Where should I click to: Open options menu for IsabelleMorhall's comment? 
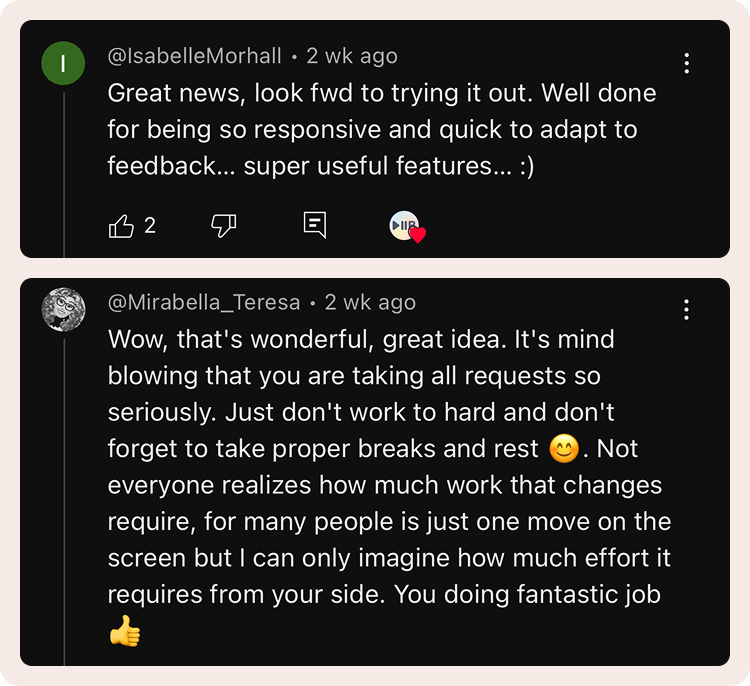coord(687,63)
